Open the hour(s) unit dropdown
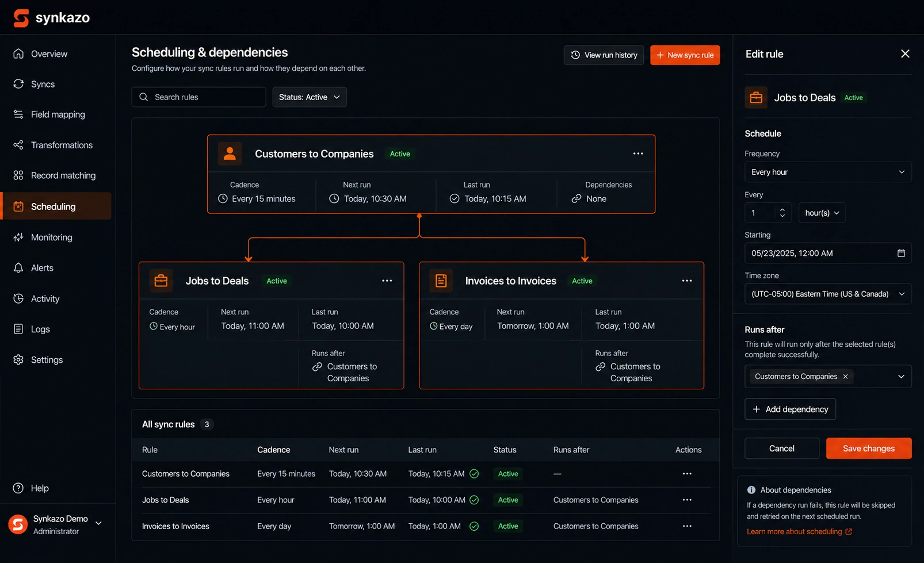Image resolution: width=924 pixels, height=563 pixels. pyautogui.click(x=822, y=213)
